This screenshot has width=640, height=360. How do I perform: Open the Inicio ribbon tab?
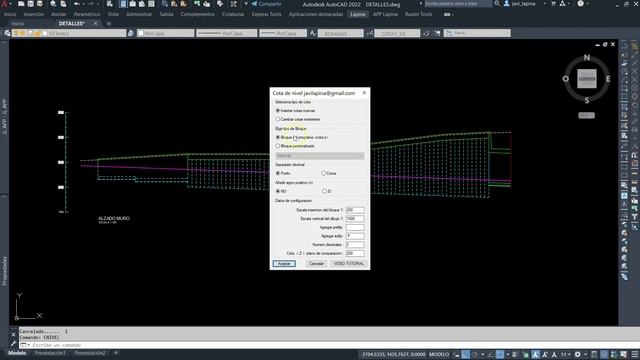coord(10,14)
